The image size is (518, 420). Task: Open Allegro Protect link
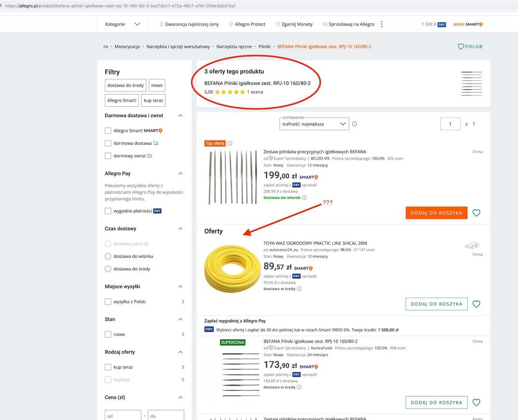247,24
